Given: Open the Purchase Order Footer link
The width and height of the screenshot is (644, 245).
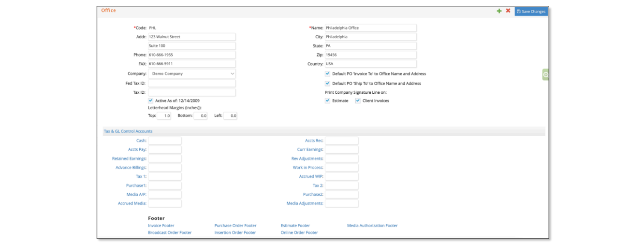Looking at the screenshot, I should pos(235,226).
